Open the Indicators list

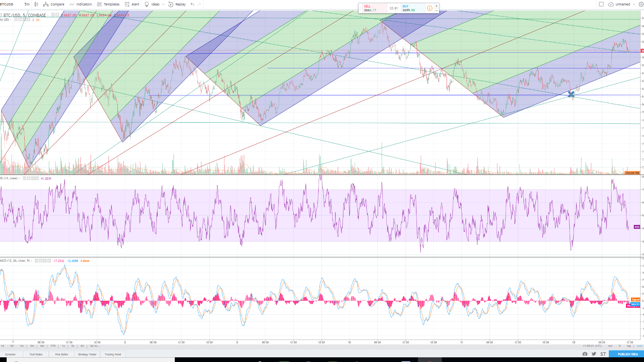tap(81, 4)
